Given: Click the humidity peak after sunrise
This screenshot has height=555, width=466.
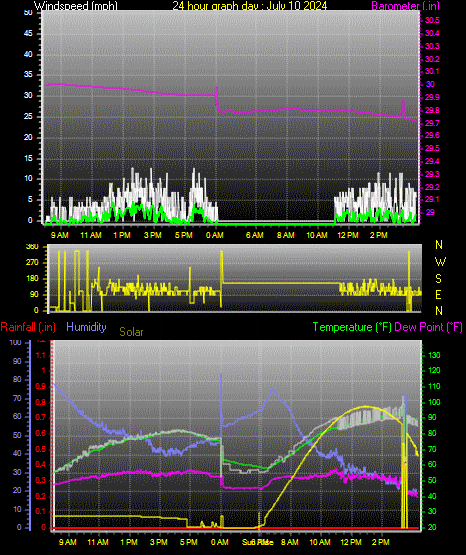Looking at the screenshot, I should [x=272, y=389].
